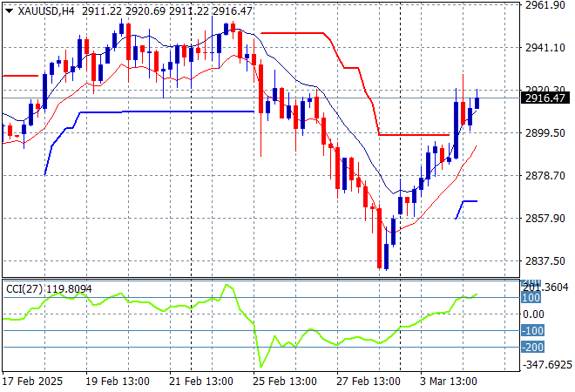Select the topmost red horizontal resistance line
The width and height of the screenshot is (575, 392).
[292, 33]
